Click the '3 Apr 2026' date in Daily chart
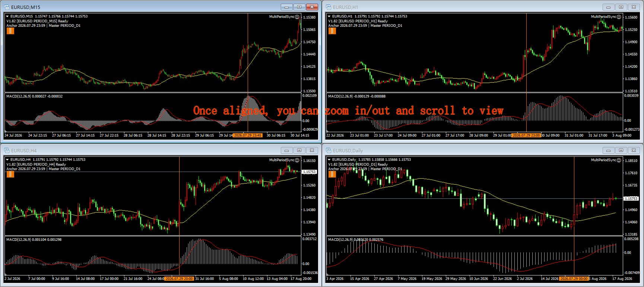The image size is (644, 287). coord(335,279)
